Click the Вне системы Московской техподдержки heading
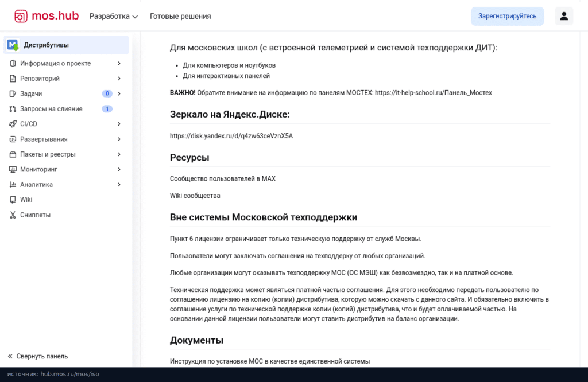The width and height of the screenshot is (588, 382). pos(264,217)
